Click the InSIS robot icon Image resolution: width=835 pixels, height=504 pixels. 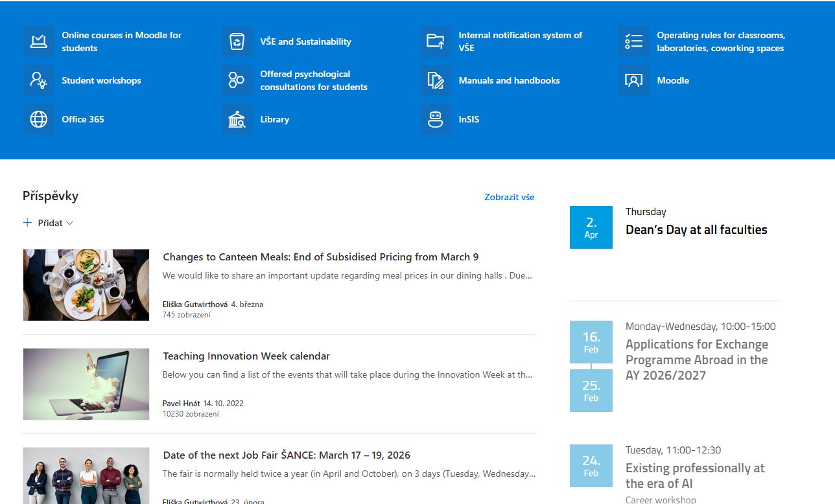coord(436,119)
